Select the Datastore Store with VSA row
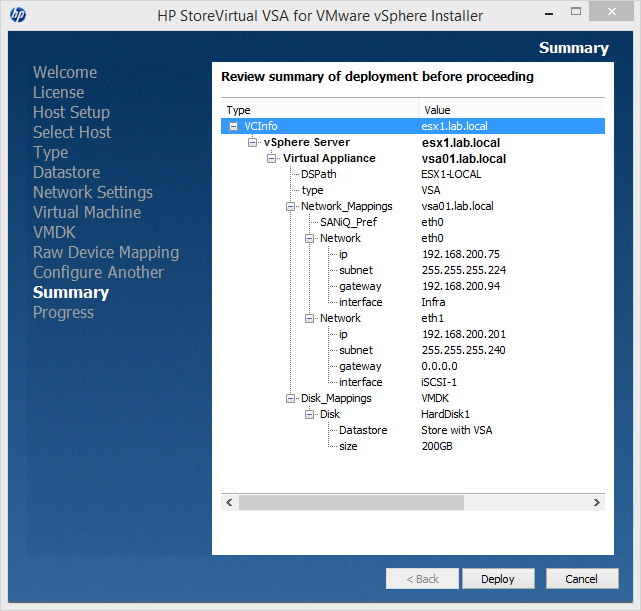This screenshot has width=641, height=611. (413, 430)
